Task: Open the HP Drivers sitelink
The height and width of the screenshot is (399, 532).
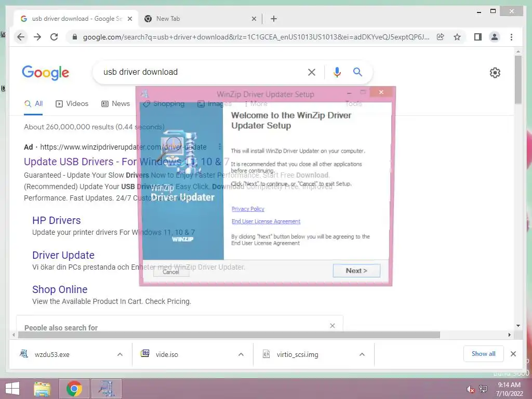Action: tap(56, 220)
